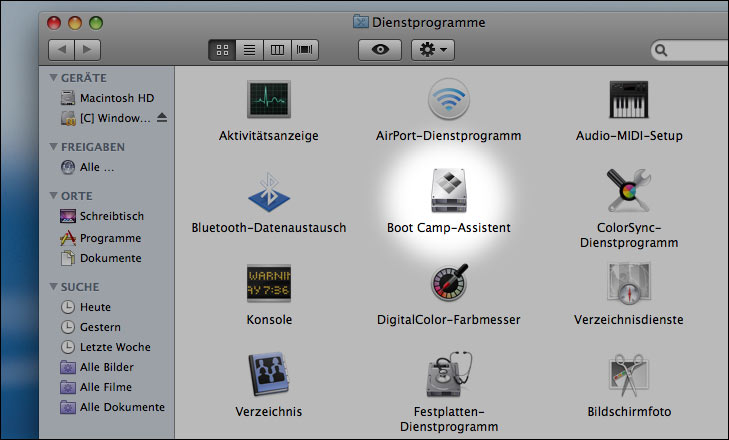Screen dimensions: 729x440
Task: Click the "Bluetooth-Datenaustausch" name label
Action: 269,227
